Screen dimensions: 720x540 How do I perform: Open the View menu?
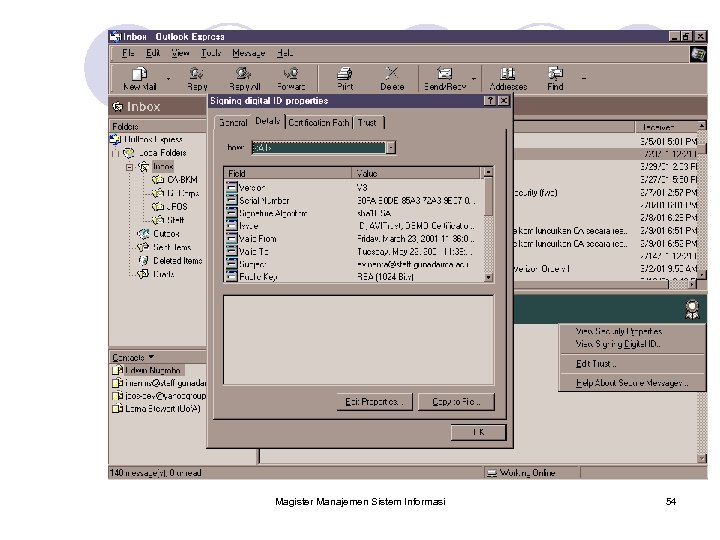click(180, 53)
